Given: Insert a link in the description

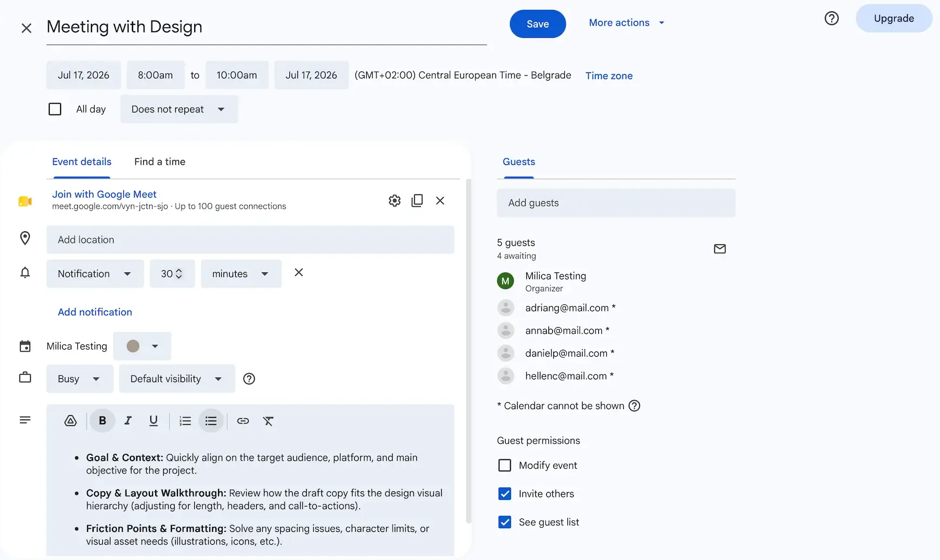Looking at the screenshot, I should pyautogui.click(x=243, y=421).
